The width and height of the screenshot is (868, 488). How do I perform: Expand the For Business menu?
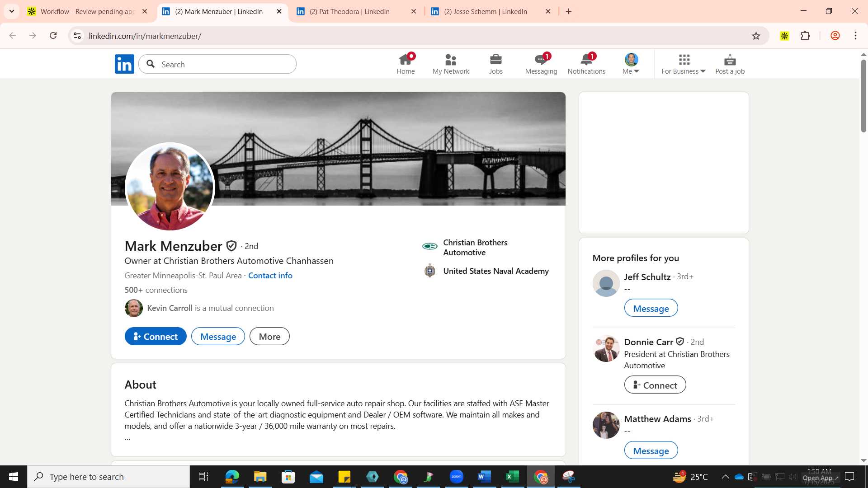[x=684, y=64]
